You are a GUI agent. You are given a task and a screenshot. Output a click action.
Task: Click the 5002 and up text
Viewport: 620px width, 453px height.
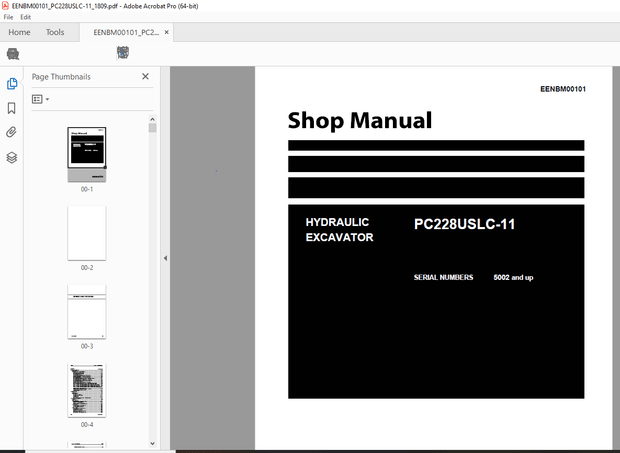pos(513,277)
